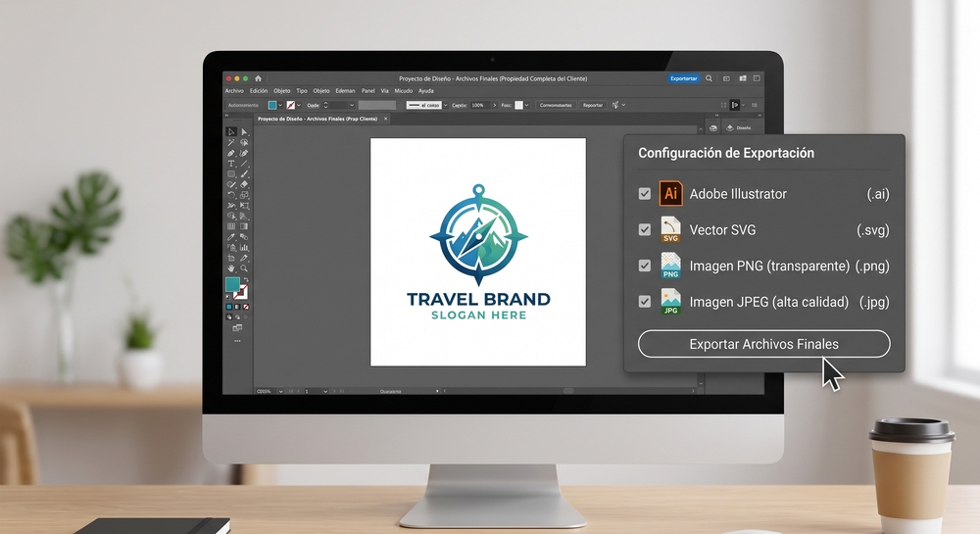Select the Paintbrush tool
Screen dimensions: 980x534
click(x=244, y=173)
